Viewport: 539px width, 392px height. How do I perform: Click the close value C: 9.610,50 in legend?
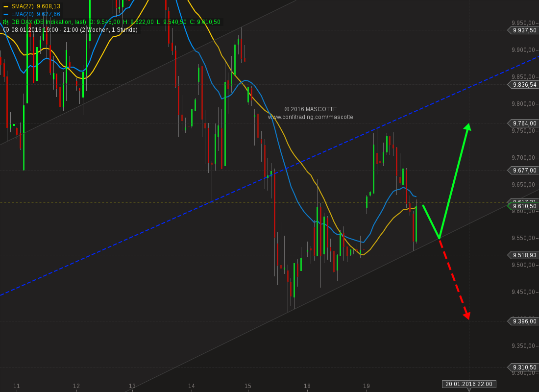(x=205, y=22)
